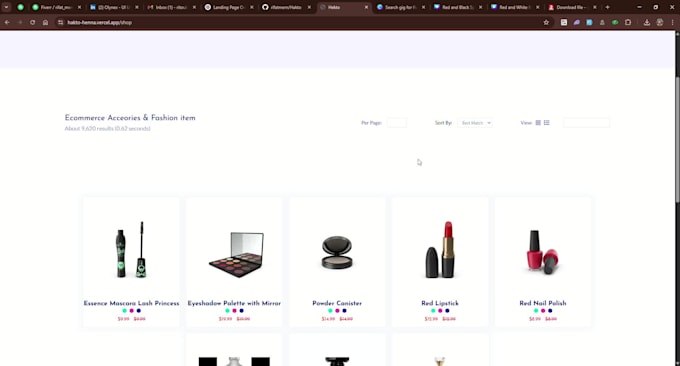Image resolution: width=680 pixels, height=366 pixels.
Task: Close the Landing Page tab
Action: (x=252, y=7)
